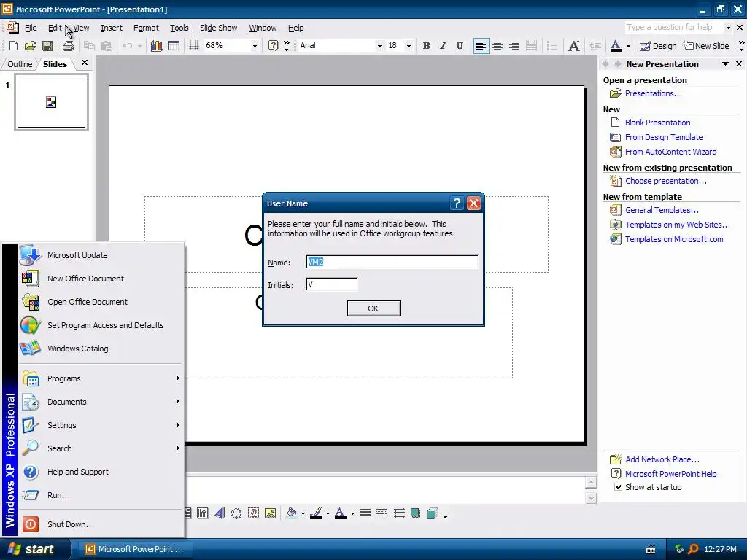Click the Arrow Style icon
747x560 pixels.
coord(399,513)
